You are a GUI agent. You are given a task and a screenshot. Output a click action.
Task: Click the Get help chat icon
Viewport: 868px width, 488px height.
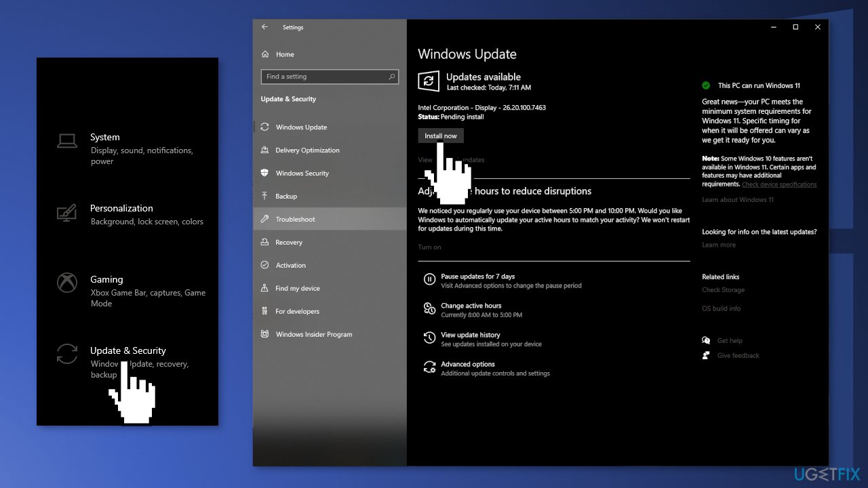(706, 340)
